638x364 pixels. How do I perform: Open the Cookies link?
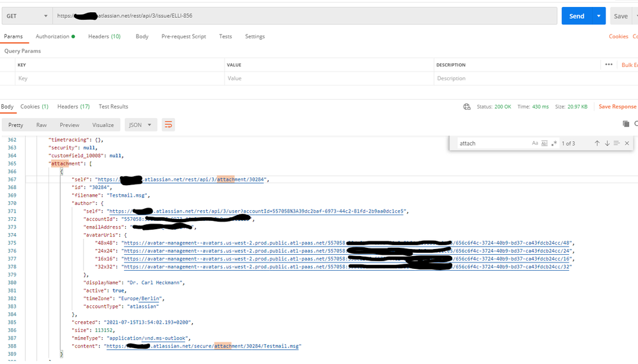pyautogui.click(x=618, y=36)
